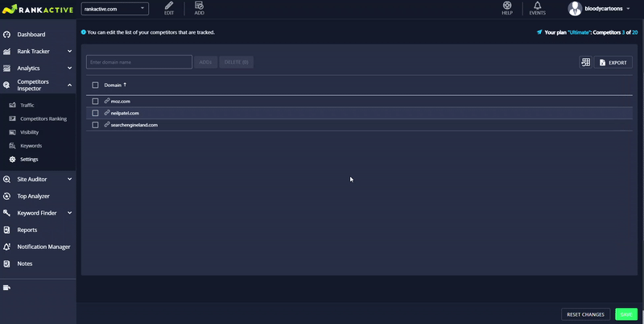The width and height of the screenshot is (644, 324).
Task: Collapse the Competitors Inspector chevron
Action: click(x=69, y=85)
